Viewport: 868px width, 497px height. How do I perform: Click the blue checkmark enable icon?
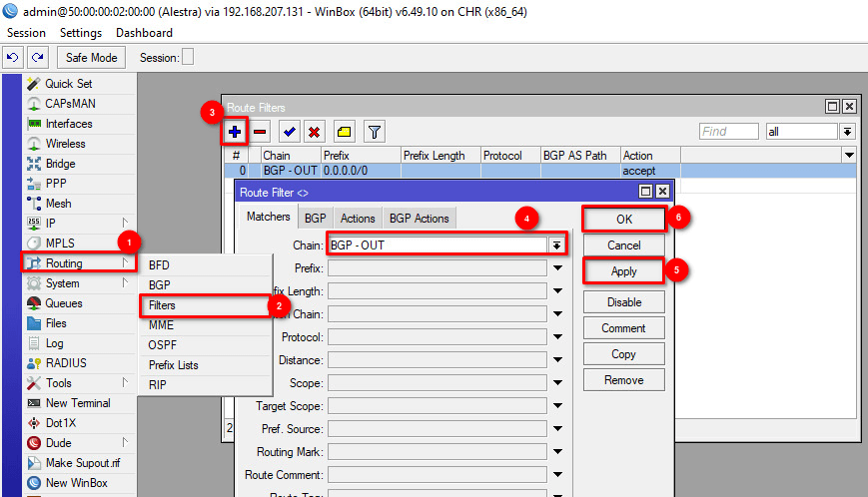tap(289, 131)
